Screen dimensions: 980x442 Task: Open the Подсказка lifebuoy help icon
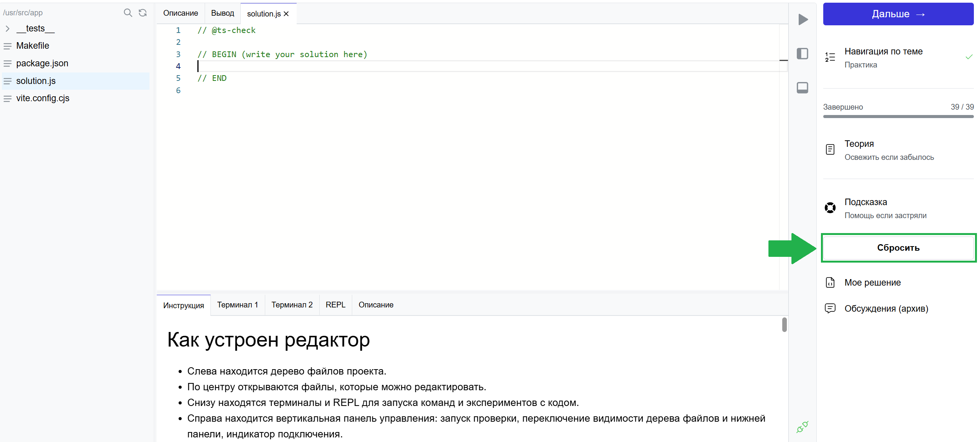click(830, 208)
